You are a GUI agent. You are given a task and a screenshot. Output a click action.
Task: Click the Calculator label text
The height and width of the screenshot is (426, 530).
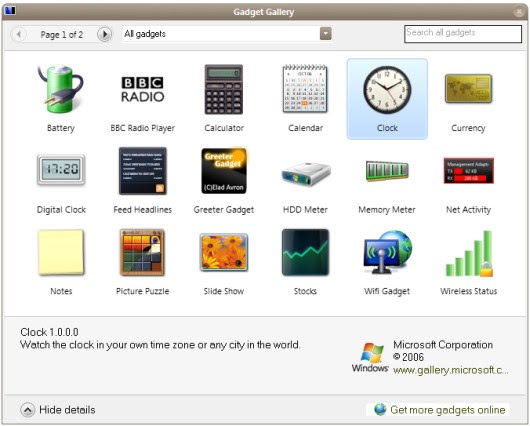click(224, 128)
